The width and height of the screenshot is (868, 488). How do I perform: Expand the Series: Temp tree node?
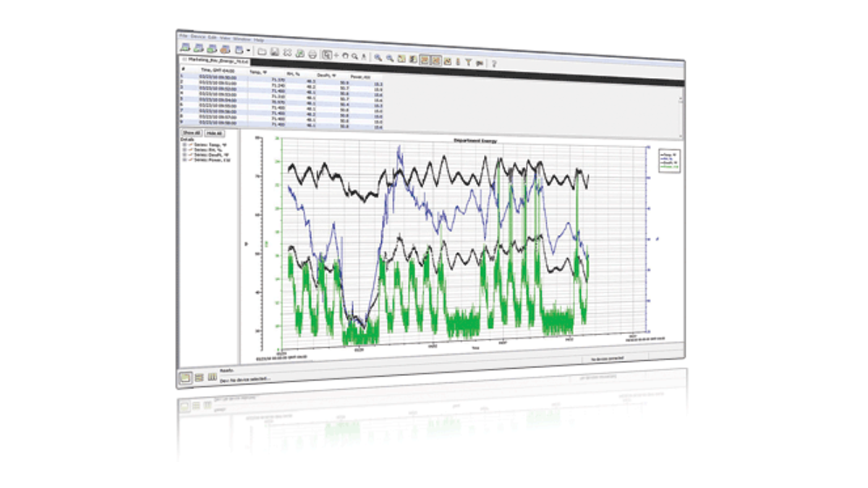[184, 144]
